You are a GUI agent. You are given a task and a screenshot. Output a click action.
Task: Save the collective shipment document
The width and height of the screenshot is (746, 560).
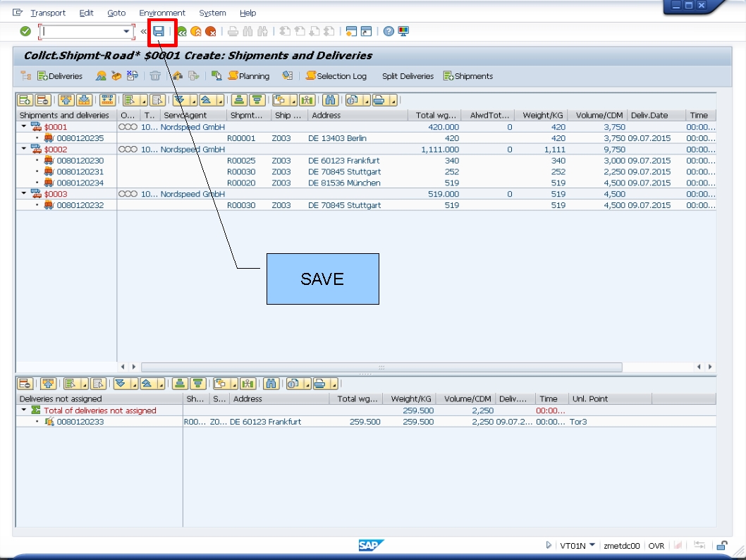click(161, 31)
